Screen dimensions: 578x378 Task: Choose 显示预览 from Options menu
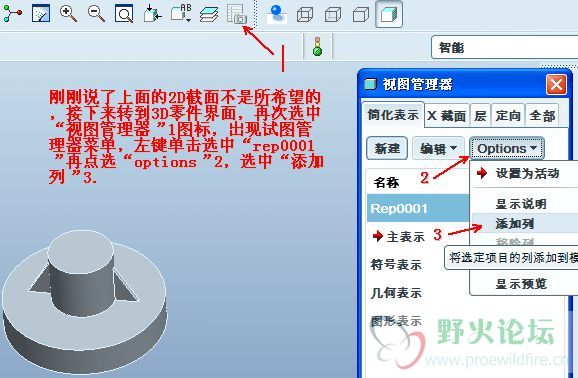tap(525, 284)
